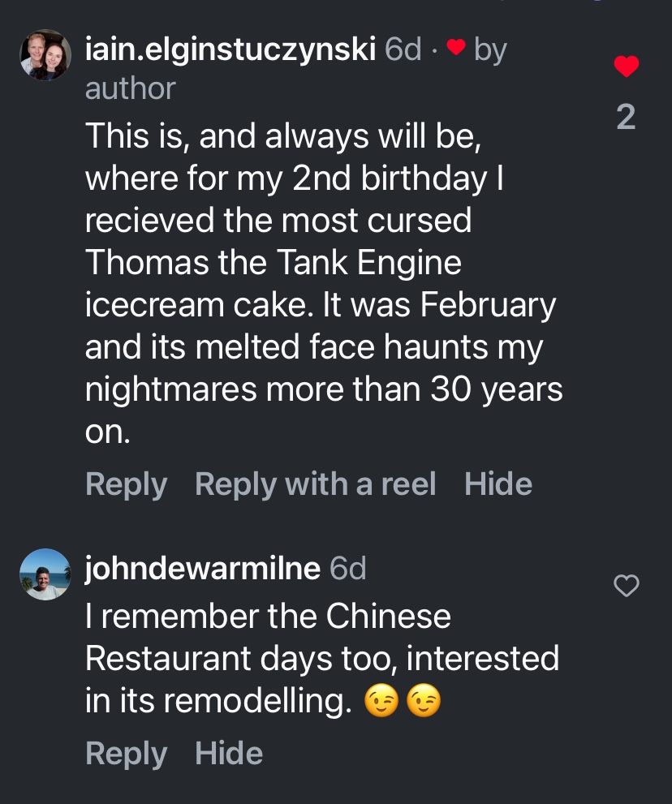Image resolution: width=672 pixels, height=804 pixels.
Task: Like johndewarmilne's comment with heart outline
Action: point(626,585)
